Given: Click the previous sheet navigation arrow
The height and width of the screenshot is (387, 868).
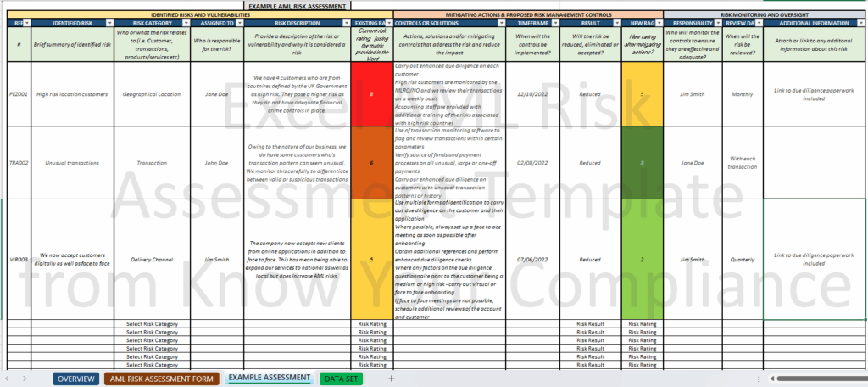Looking at the screenshot, I should (x=8, y=379).
